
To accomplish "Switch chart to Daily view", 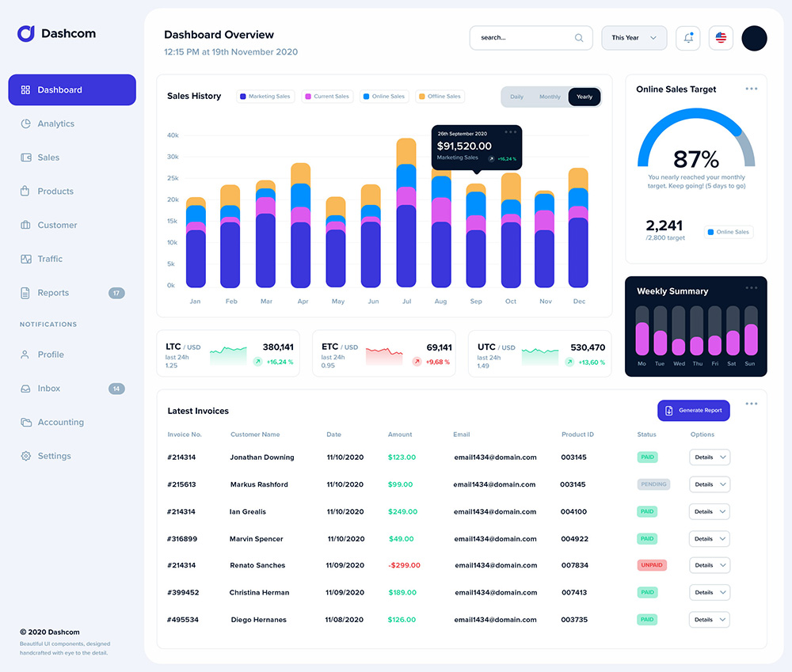I will 516,97.
